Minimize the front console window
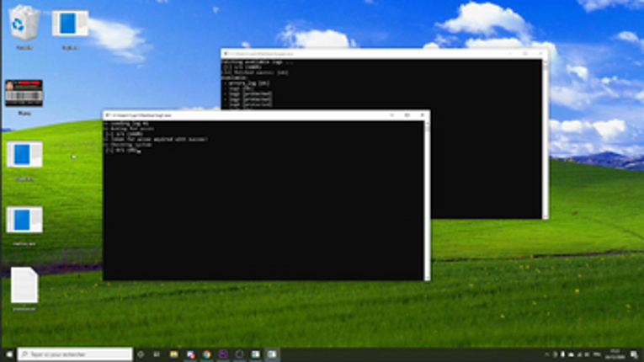Screen dimensions: 644x362 391,115
